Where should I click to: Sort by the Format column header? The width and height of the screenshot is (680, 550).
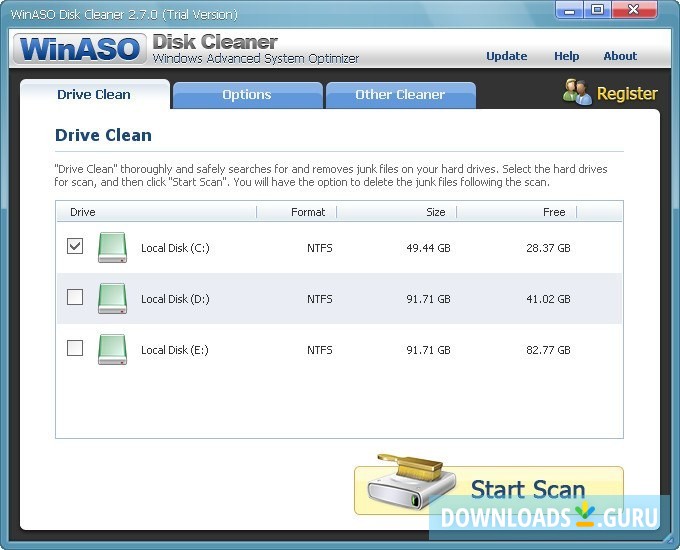[x=297, y=212]
